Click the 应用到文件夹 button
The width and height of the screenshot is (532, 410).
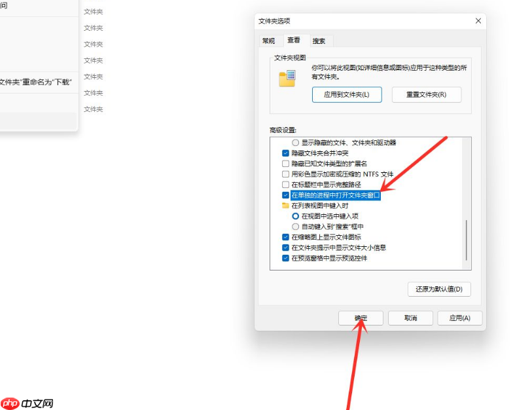[347, 94]
